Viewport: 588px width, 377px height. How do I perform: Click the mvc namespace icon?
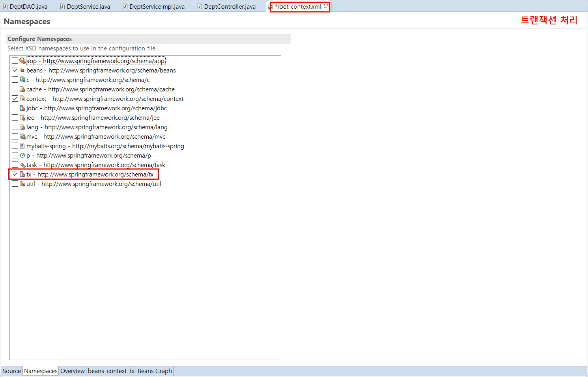coord(22,136)
